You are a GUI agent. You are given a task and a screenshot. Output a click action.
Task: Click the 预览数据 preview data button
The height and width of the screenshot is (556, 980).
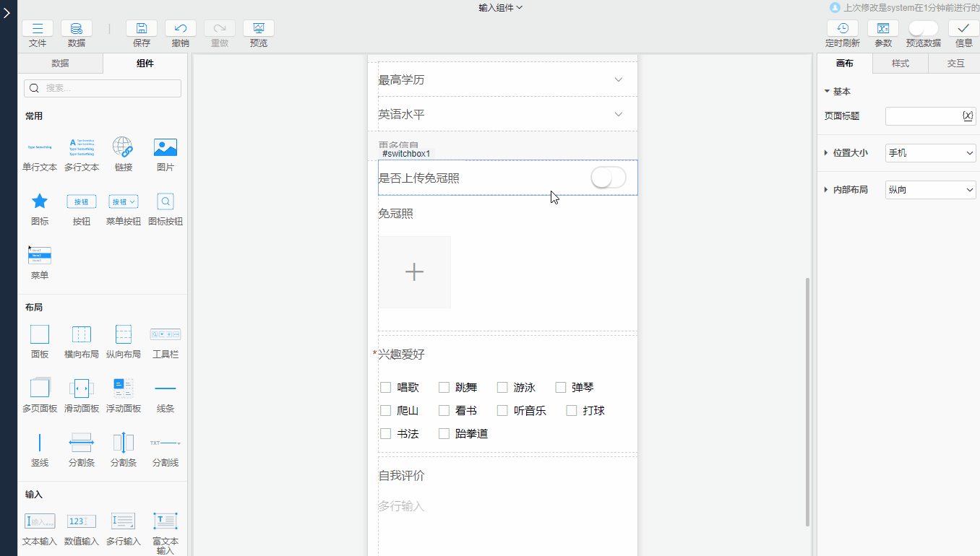click(x=922, y=29)
